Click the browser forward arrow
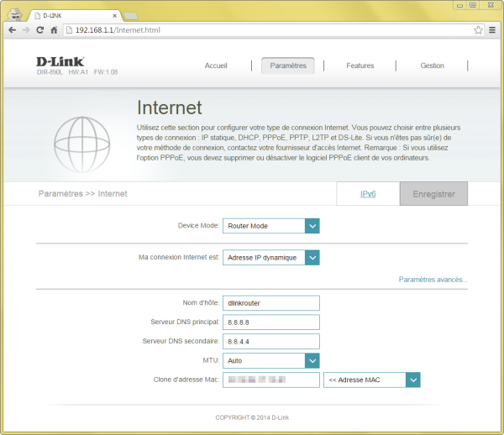Viewport: 504px width, 435px height. 25,30
